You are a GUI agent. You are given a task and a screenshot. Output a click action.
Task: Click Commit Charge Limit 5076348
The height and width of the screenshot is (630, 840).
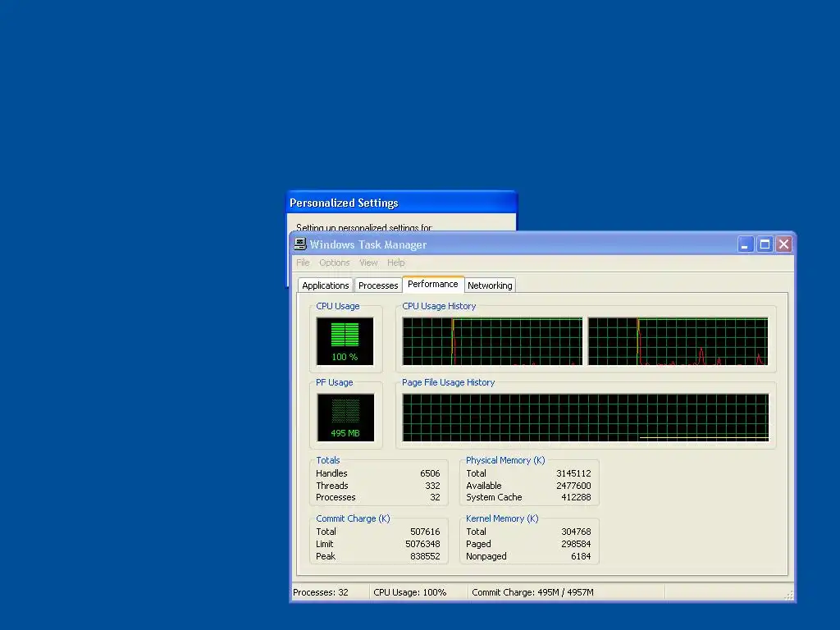[x=422, y=545]
